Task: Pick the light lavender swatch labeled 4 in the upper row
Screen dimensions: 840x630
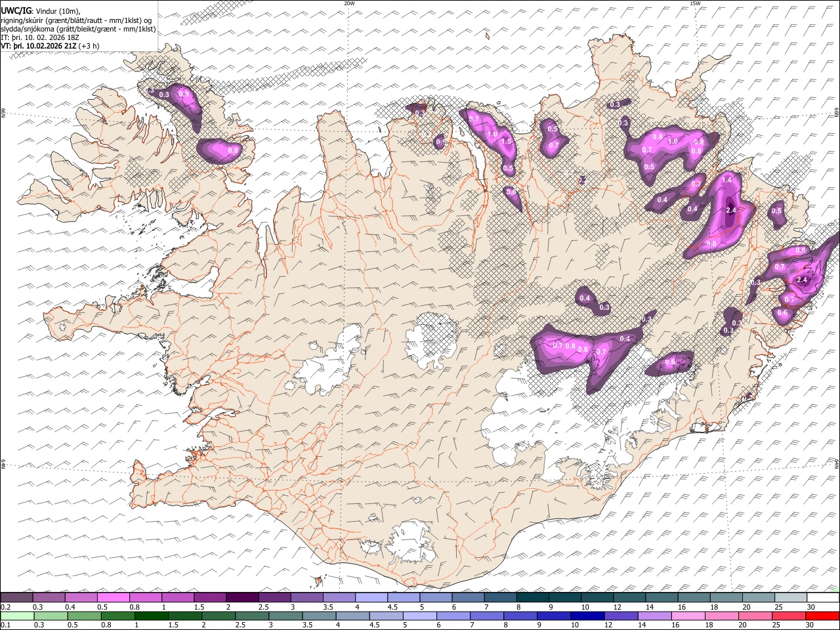Action: point(371,598)
